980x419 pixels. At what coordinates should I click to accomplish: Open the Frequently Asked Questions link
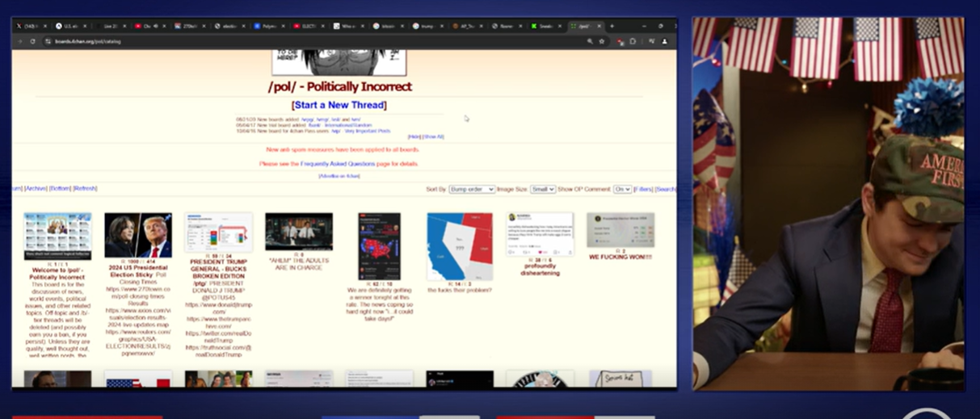click(x=348, y=164)
